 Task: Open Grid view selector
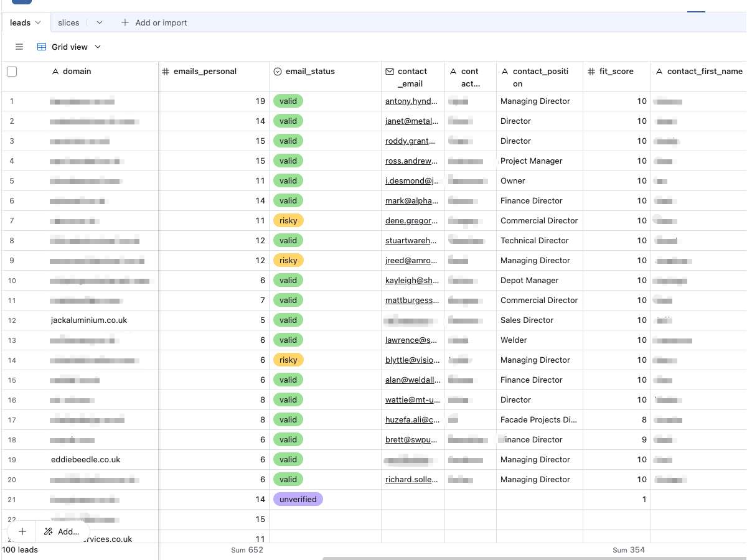[x=69, y=47]
